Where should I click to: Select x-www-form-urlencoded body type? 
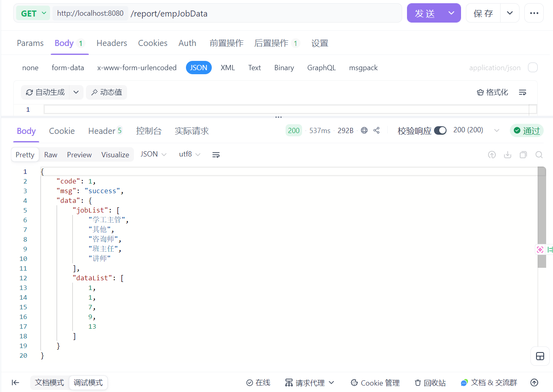pos(137,68)
